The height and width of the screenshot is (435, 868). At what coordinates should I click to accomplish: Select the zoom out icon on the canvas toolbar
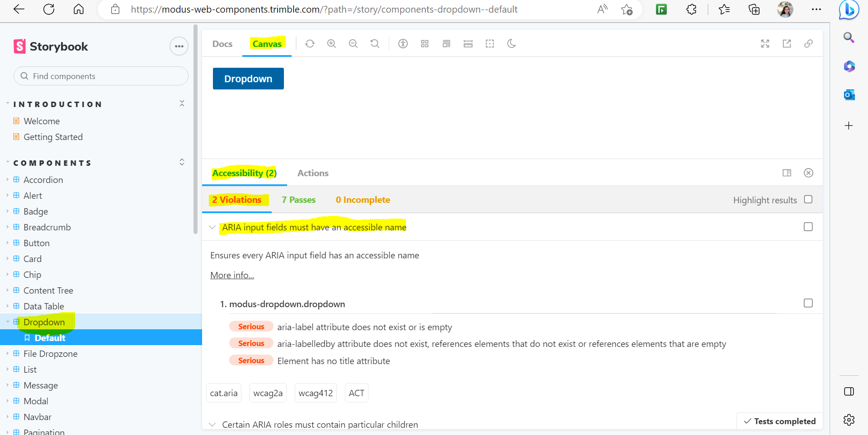353,43
